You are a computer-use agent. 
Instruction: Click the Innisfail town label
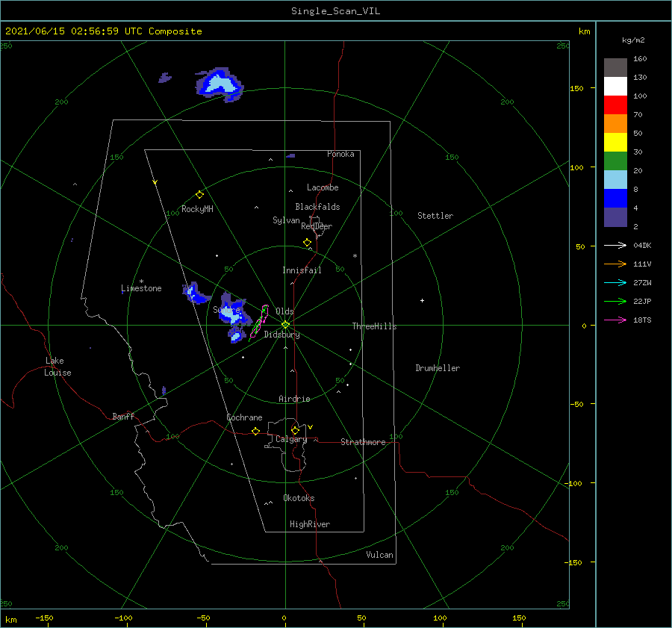click(x=302, y=270)
